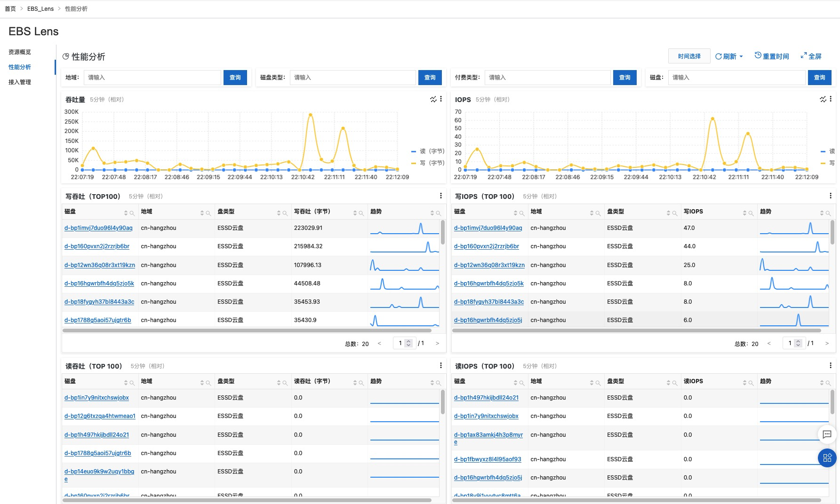This screenshot has height=504, width=840.
Task: Sort the 写吞吐(字节) column
Action: (355, 213)
